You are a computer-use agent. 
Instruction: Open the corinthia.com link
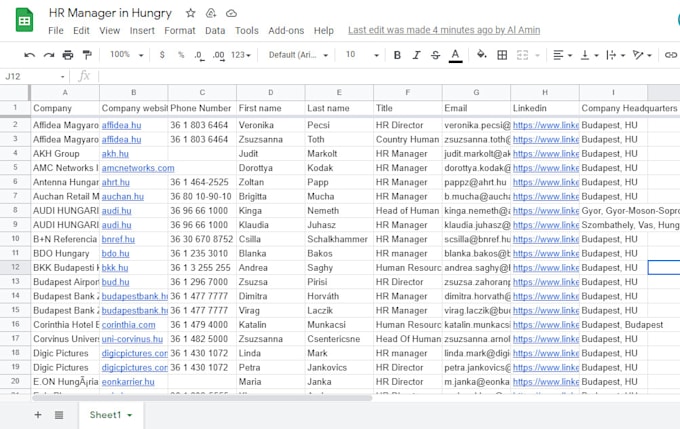click(x=128, y=325)
